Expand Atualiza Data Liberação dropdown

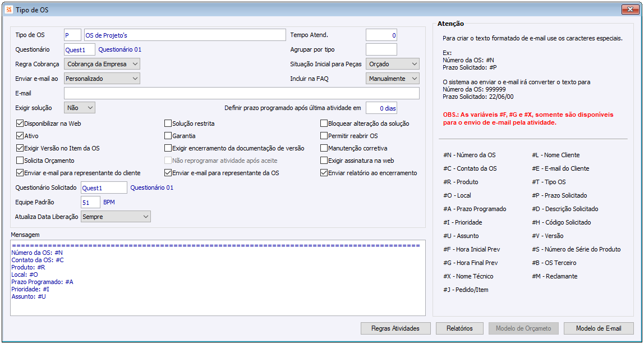coord(116,216)
